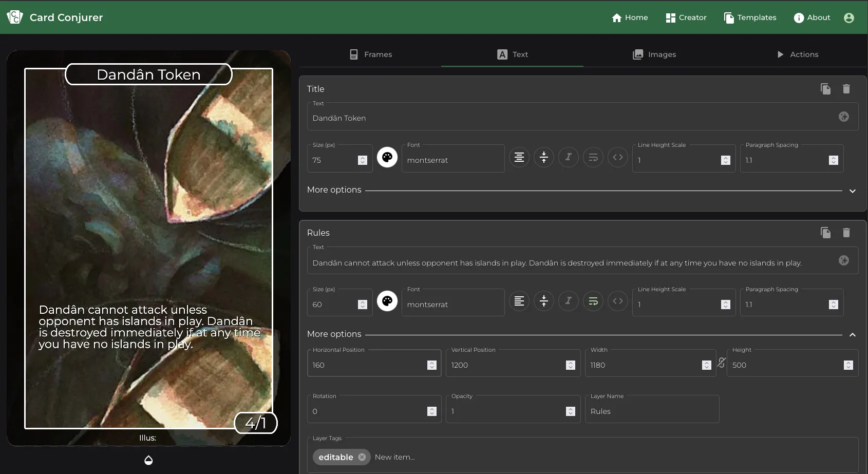Screen dimensions: 868x474
Task: Expand More options under Title
Action: pos(852,191)
